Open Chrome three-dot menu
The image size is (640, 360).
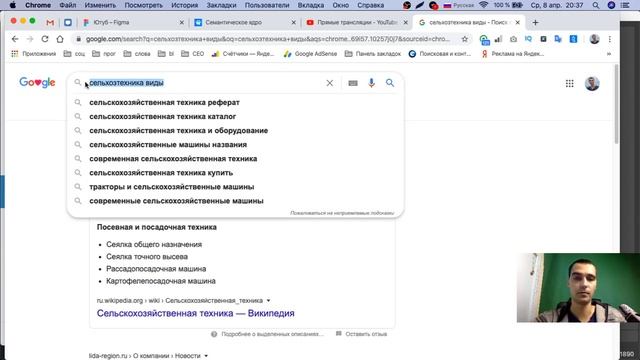[x=609, y=39]
